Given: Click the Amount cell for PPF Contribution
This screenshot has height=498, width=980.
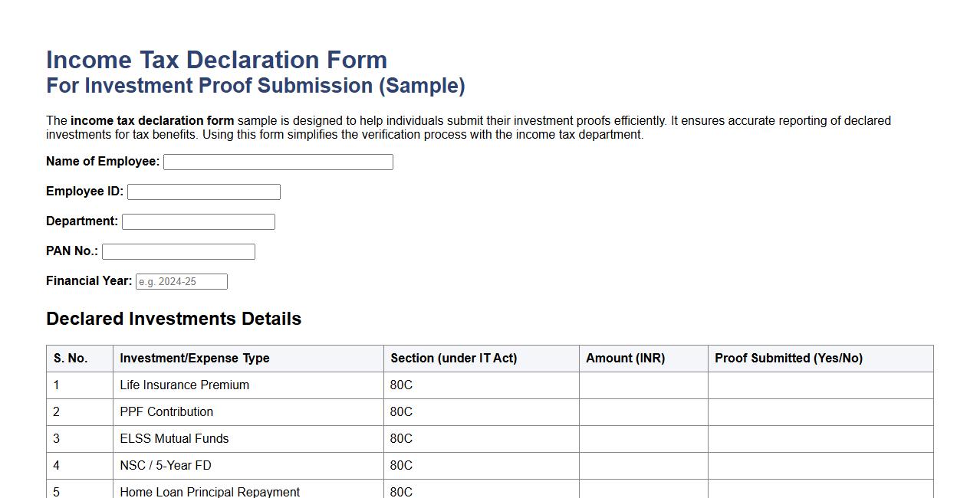Looking at the screenshot, I should 643,412.
